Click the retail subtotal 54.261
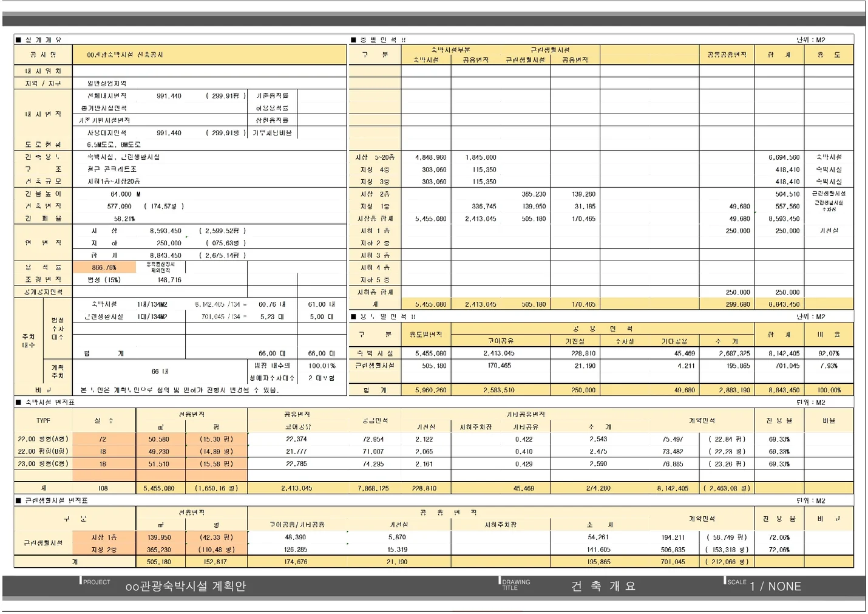This screenshot has height=614, width=868. (598, 537)
